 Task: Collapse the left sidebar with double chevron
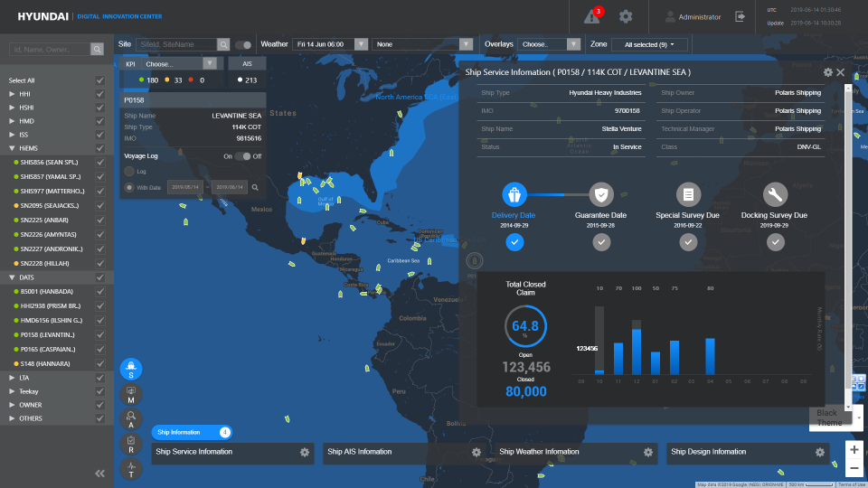point(99,473)
